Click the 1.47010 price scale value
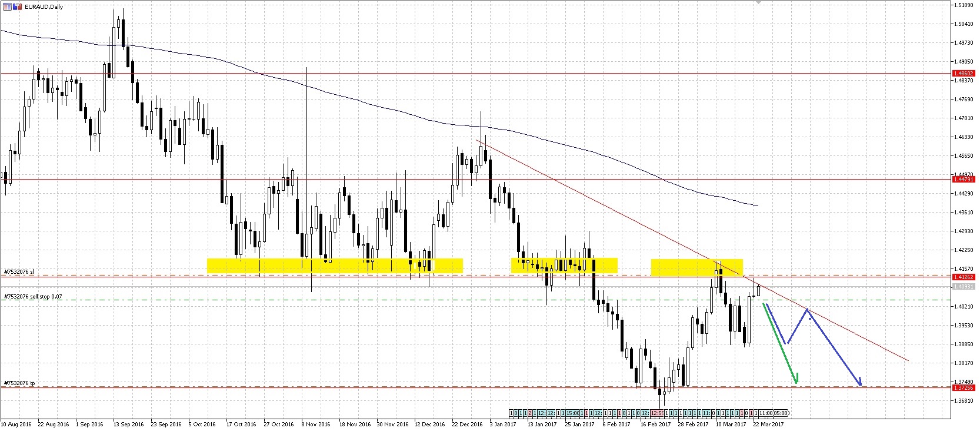 [x=963, y=118]
